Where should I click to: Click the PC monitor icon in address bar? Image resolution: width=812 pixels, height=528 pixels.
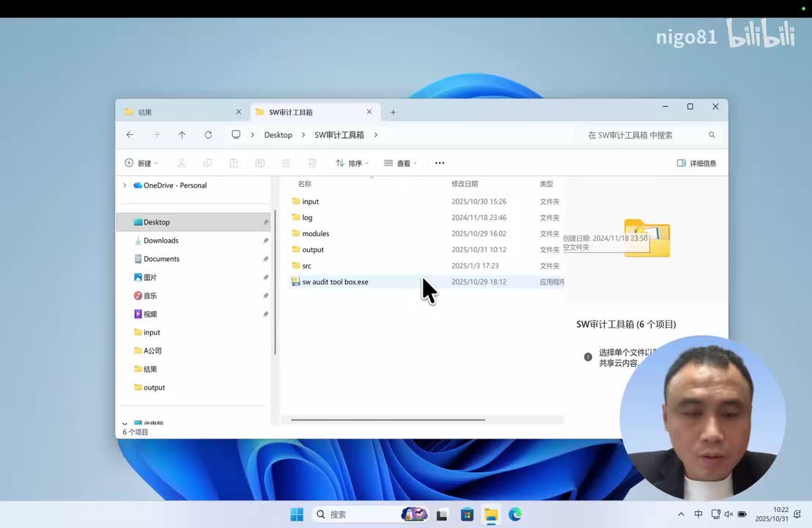[x=236, y=135]
